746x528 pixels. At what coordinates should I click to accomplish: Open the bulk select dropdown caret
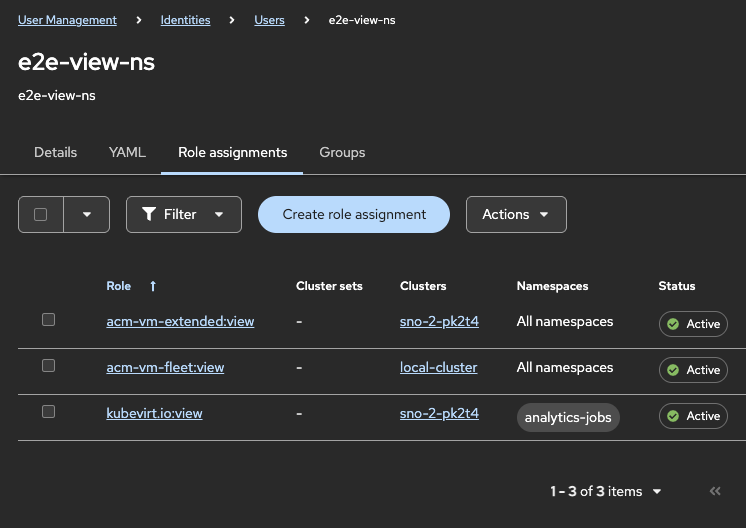pos(87,214)
